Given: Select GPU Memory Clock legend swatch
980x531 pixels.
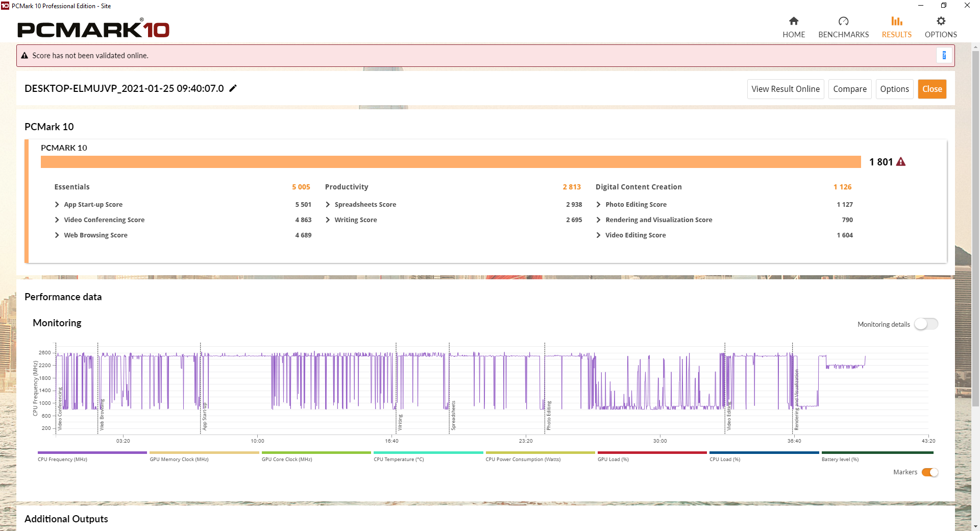Looking at the screenshot, I should (x=204, y=452).
